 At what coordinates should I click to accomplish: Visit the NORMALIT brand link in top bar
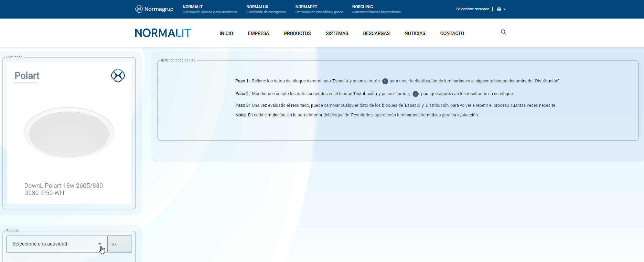point(210,9)
